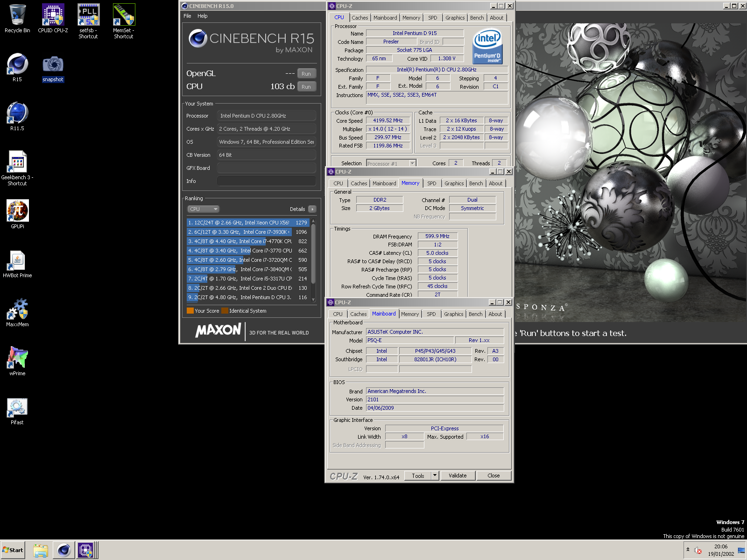Open the Ranking CPU dropdown
747x560 pixels.
click(204, 209)
